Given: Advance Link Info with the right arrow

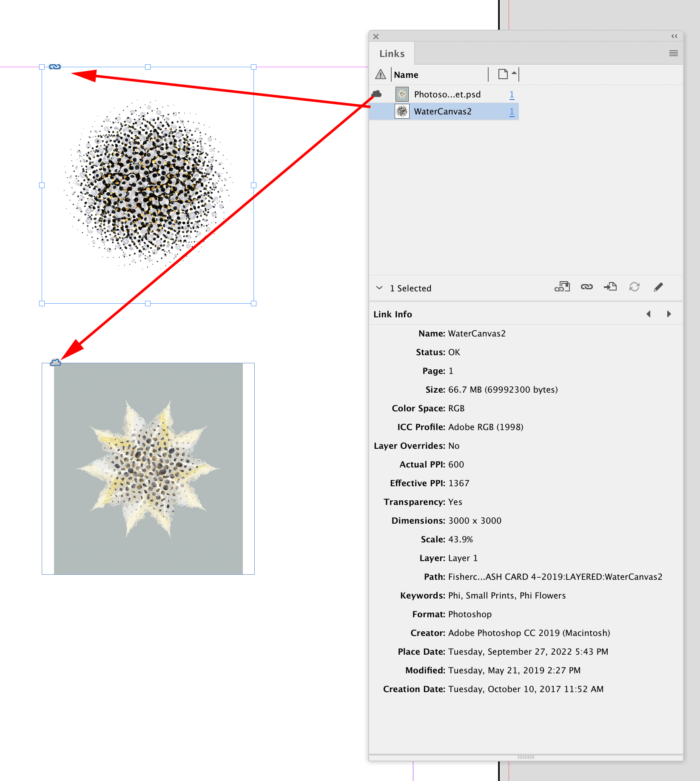Looking at the screenshot, I should pyautogui.click(x=669, y=314).
